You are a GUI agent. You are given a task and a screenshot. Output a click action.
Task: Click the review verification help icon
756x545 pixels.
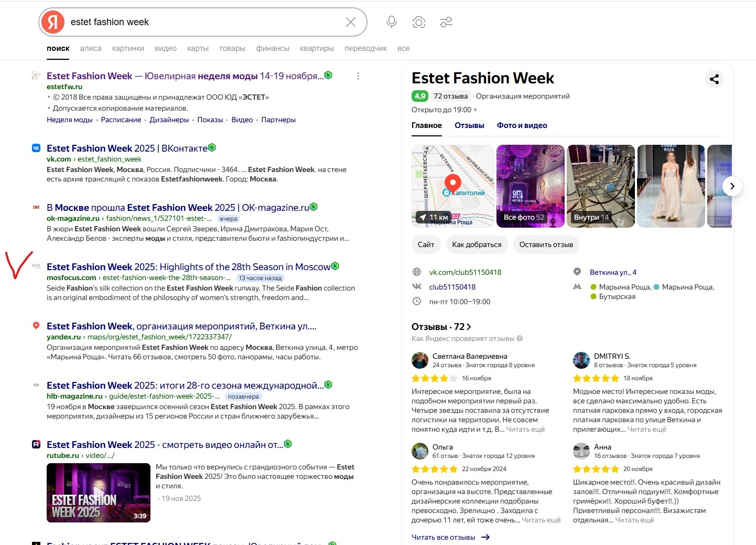(x=520, y=339)
